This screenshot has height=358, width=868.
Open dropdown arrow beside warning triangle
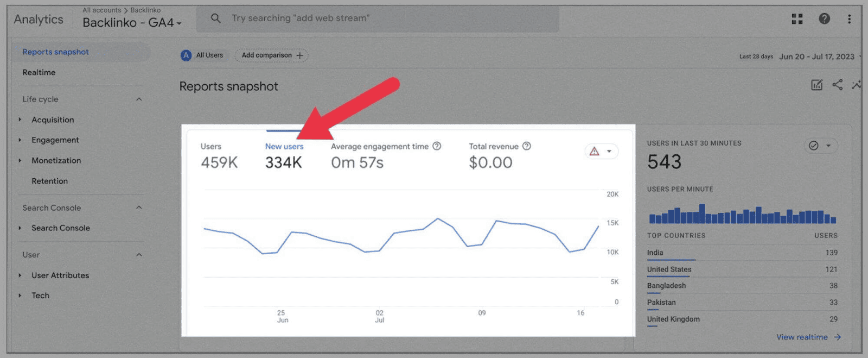coord(609,152)
